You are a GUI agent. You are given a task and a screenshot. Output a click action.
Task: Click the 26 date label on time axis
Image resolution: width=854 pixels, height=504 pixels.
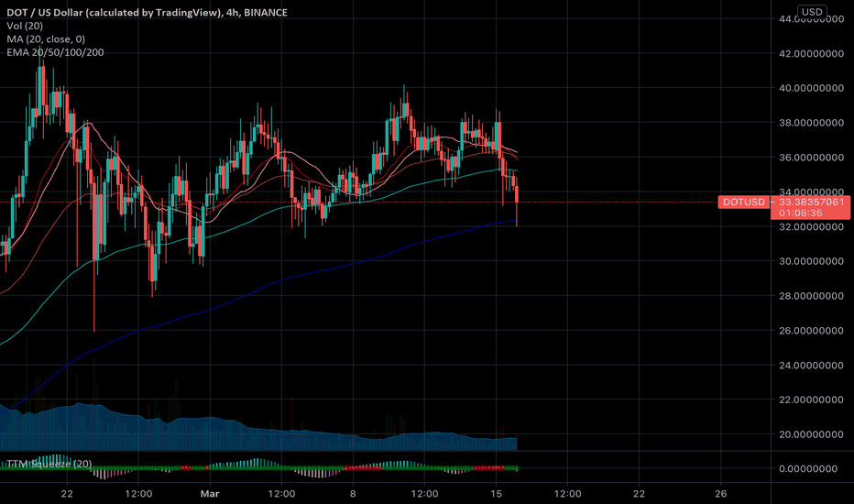click(720, 494)
